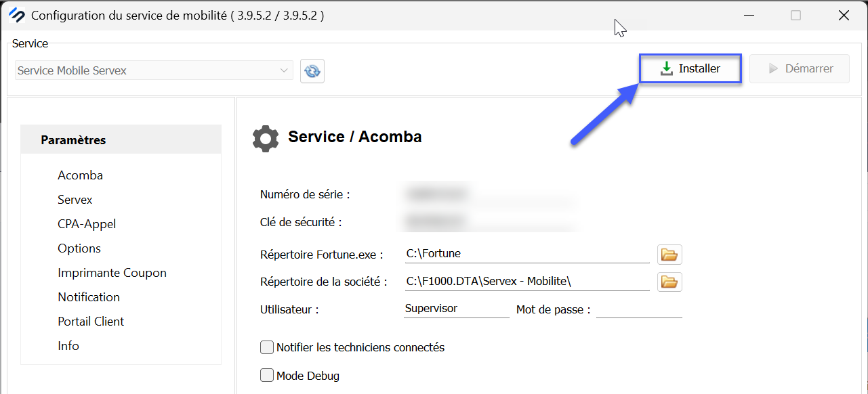Viewport: 868px width, 394px height.
Task: Click the Numéro de série value field
Action: (489, 194)
